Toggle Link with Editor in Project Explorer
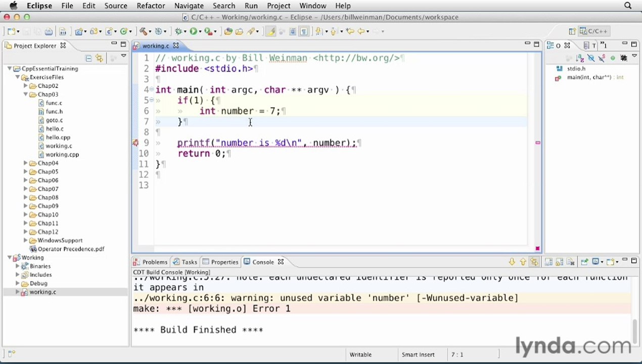The image size is (642, 364). tap(99, 58)
